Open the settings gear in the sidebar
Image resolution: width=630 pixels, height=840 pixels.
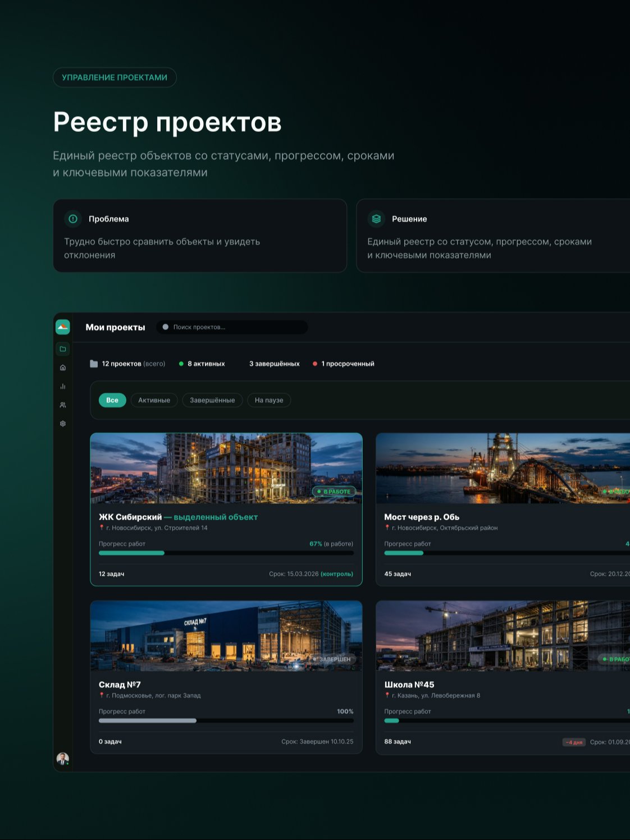[63, 424]
